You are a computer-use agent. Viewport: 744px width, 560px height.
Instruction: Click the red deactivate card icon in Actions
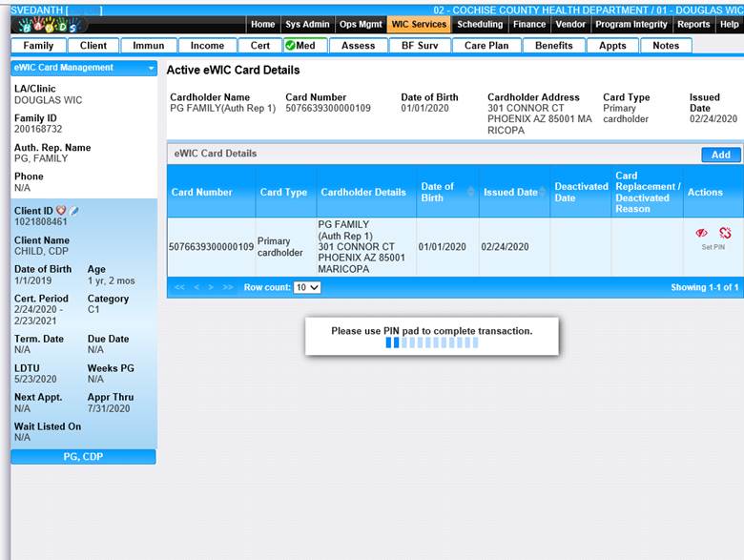click(x=725, y=233)
